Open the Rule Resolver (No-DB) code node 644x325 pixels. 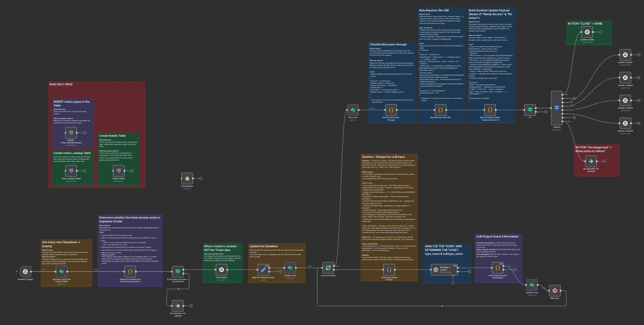point(440,110)
